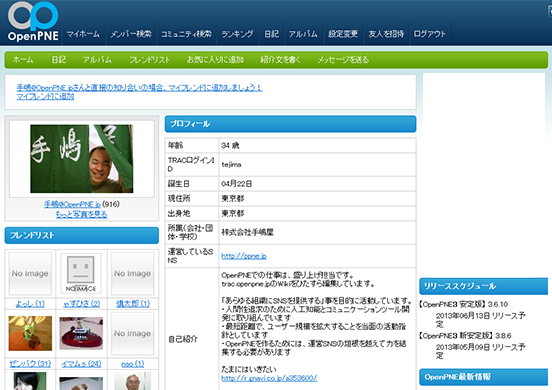Select 株式会社手嶋屋 affiliation text
This screenshot has height=390, width=552.
coord(247,232)
